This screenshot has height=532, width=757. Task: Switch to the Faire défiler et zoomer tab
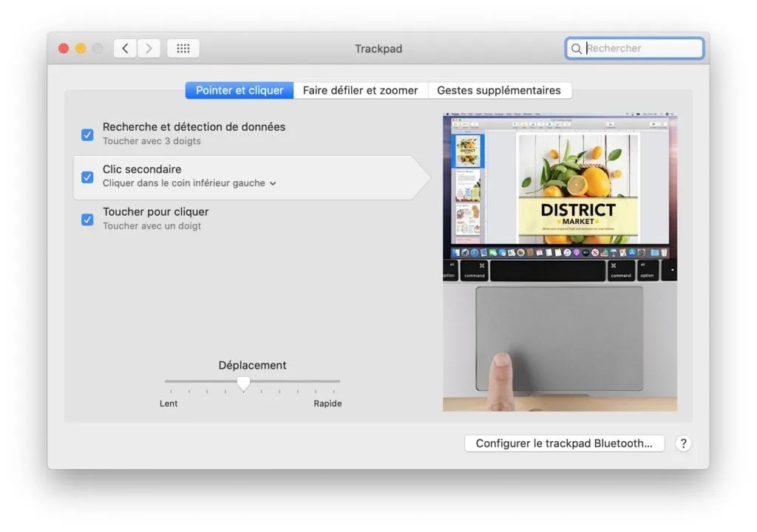tap(360, 89)
